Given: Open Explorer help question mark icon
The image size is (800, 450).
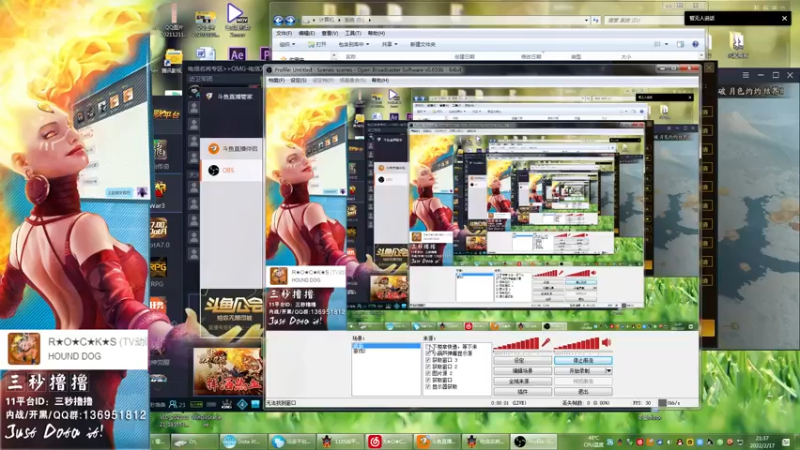Looking at the screenshot, I should tap(695, 44).
